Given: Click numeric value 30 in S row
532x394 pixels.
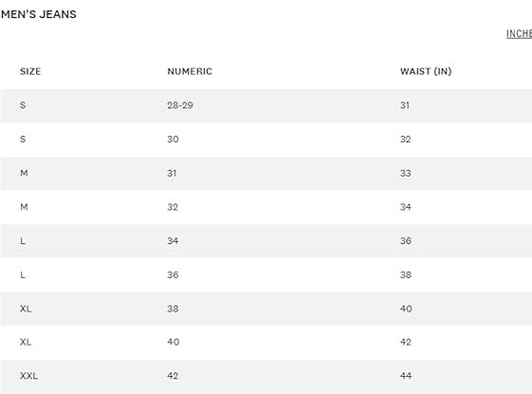Looking at the screenshot, I should [173, 140].
